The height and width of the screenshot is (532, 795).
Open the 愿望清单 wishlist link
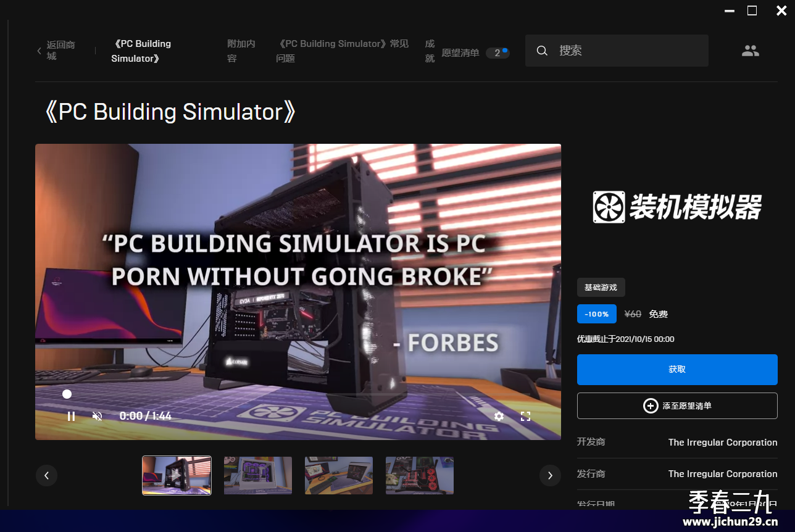460,53
